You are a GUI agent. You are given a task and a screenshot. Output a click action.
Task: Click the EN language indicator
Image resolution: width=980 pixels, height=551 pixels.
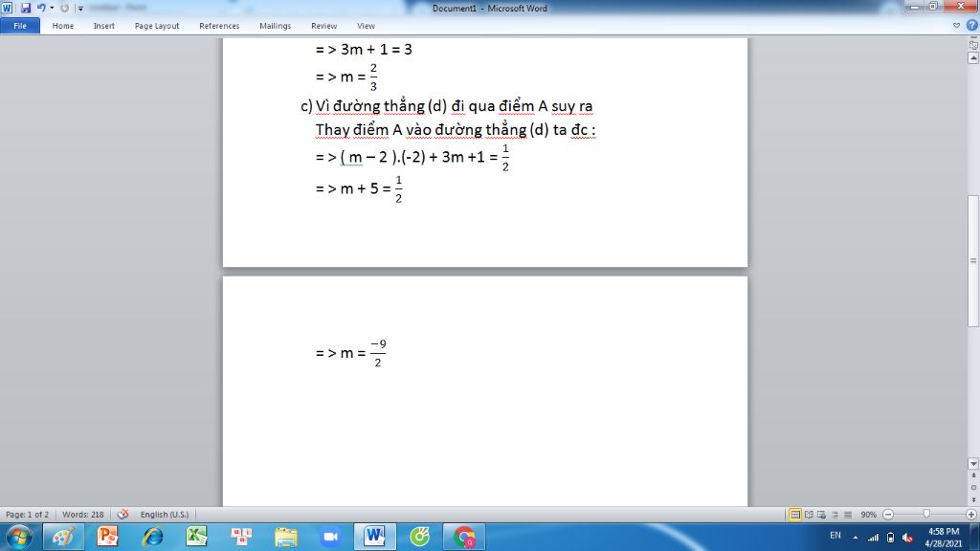(x=835, y=536)
